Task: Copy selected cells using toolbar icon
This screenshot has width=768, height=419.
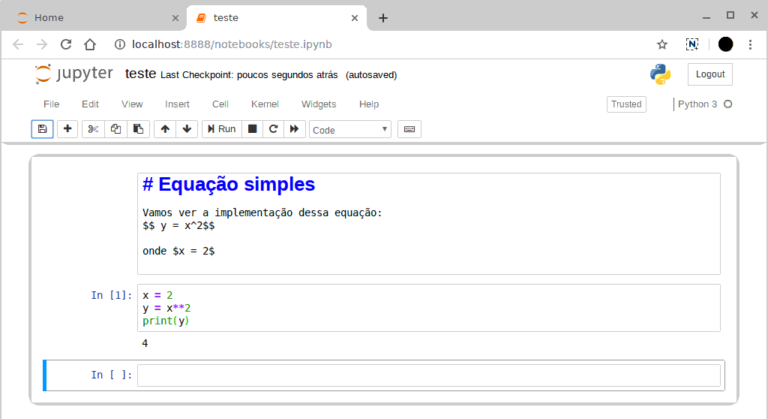Action: 116,129
